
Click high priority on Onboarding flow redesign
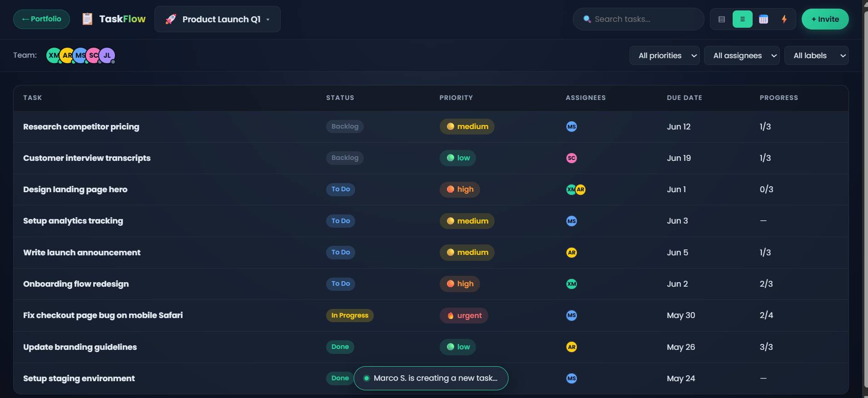[460, 284]
